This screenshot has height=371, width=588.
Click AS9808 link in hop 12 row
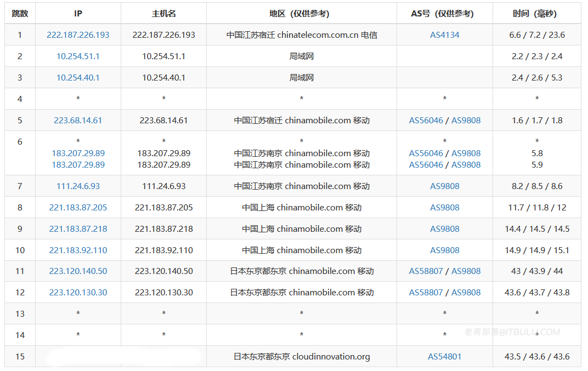click(466, 292)
